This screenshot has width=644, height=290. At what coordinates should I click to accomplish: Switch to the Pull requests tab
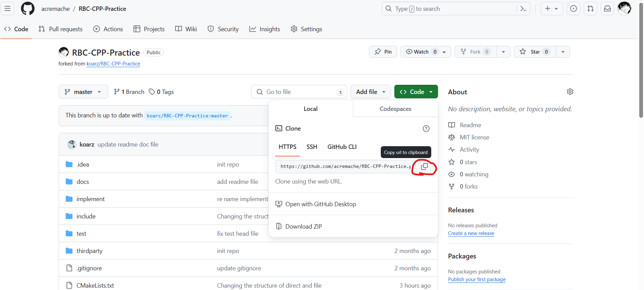[x=61, y=29]
